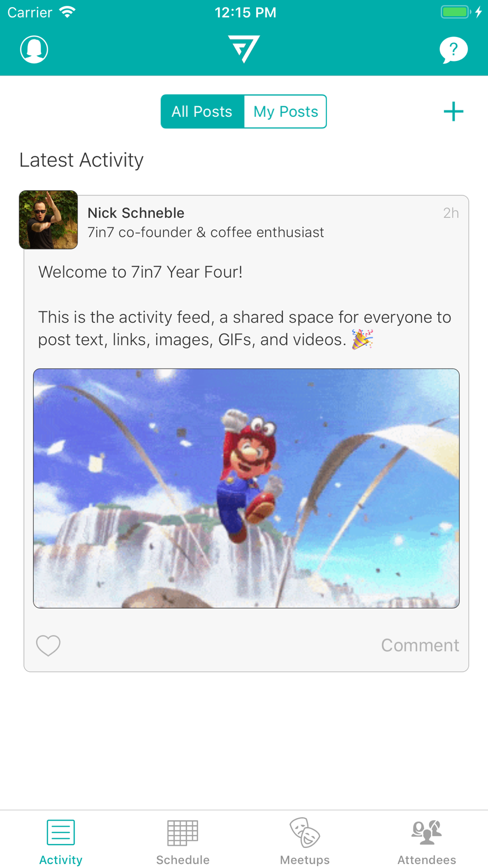The image size is (488, 868).
Task: Tap the 2h post timestamp
Action: pyautogui.click(x=451, y=213)
